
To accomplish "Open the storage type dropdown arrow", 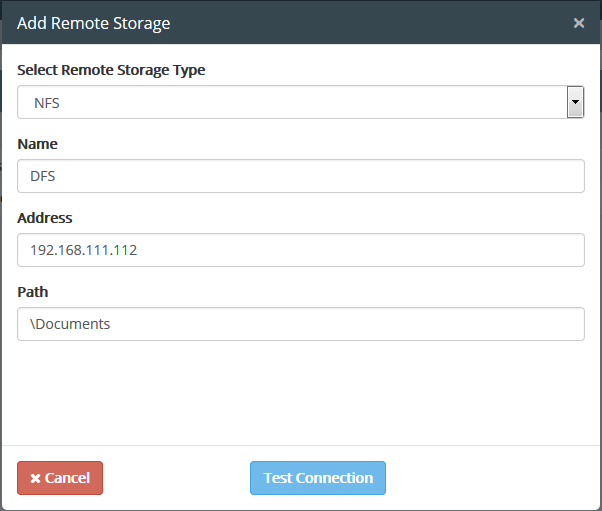I will pos(575,102).
